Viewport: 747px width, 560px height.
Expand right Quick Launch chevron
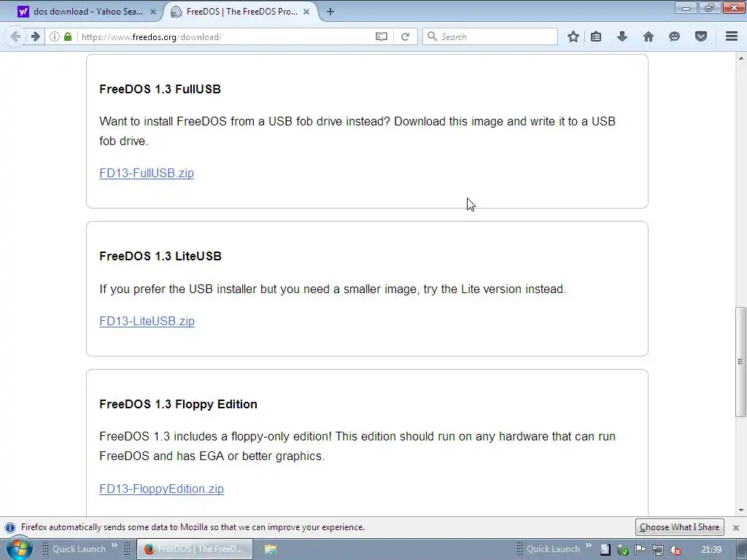tap(589, 545)
